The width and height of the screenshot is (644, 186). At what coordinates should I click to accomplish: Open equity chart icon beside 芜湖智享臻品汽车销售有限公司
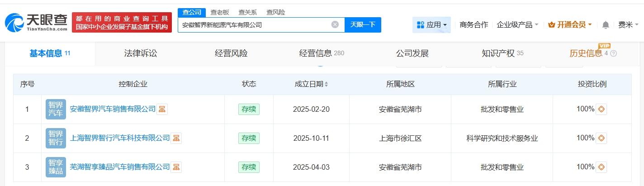click(176, 167)
